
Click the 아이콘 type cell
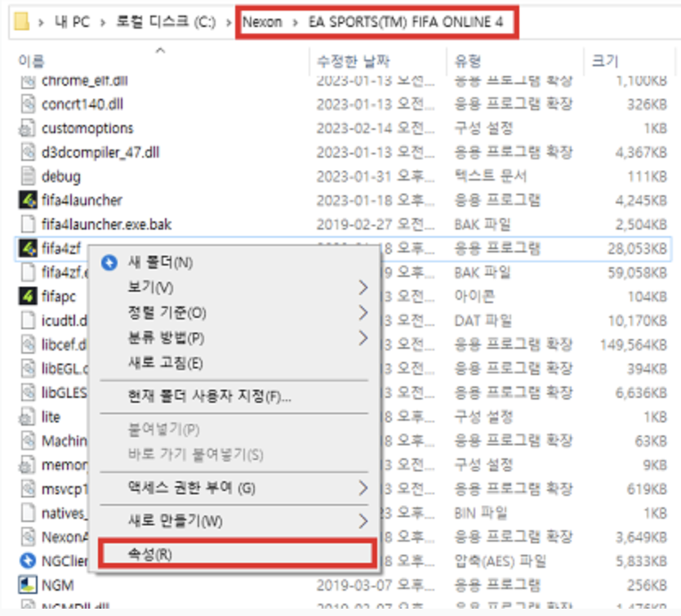click(x=474, y=297)
